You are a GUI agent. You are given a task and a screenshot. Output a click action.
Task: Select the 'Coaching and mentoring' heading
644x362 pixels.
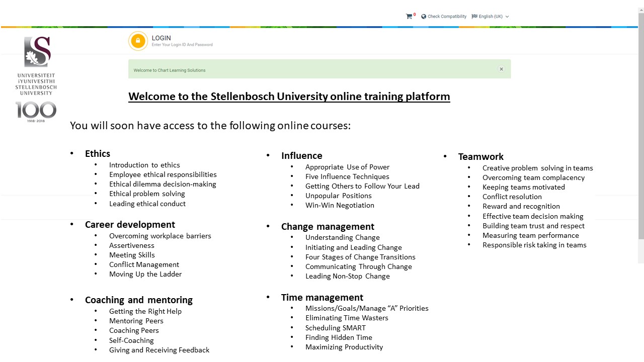tap(139, 300)
